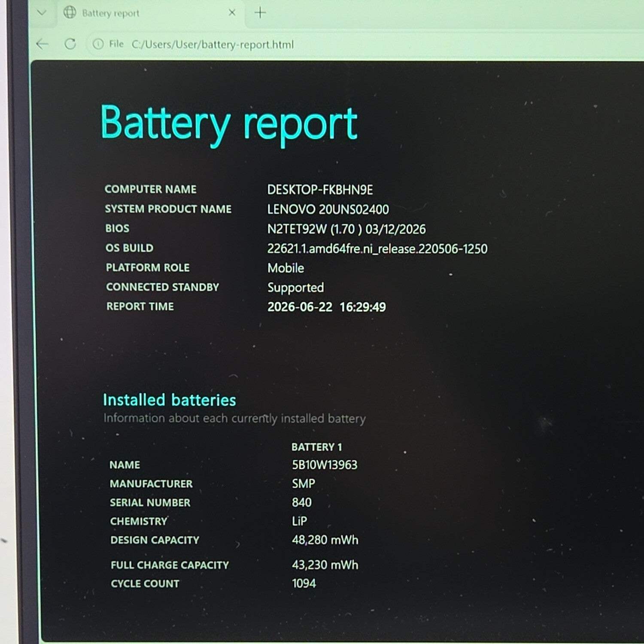644x644 pixels.
Task: Click the CYCLE COUNT label
Action: [x=145, y=584]
